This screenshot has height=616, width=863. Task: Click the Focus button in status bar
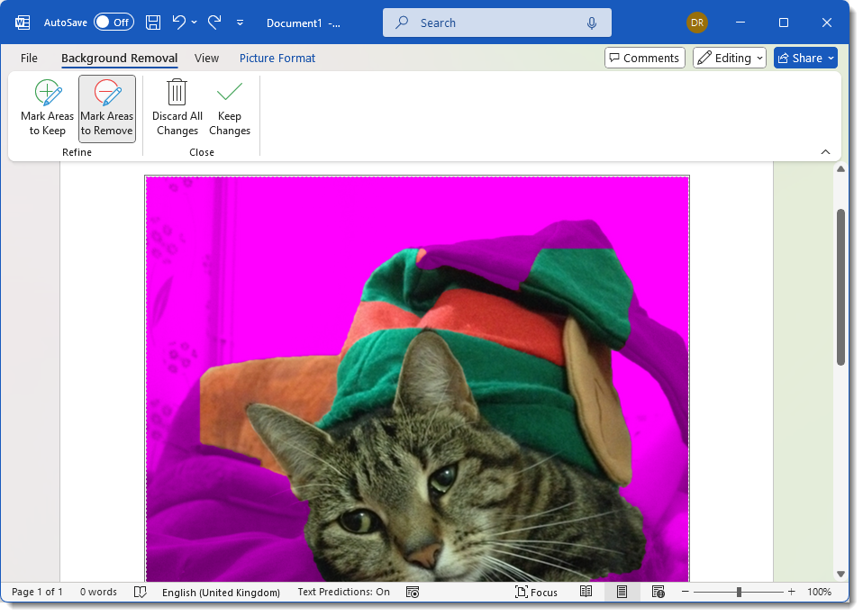(536, 592)
